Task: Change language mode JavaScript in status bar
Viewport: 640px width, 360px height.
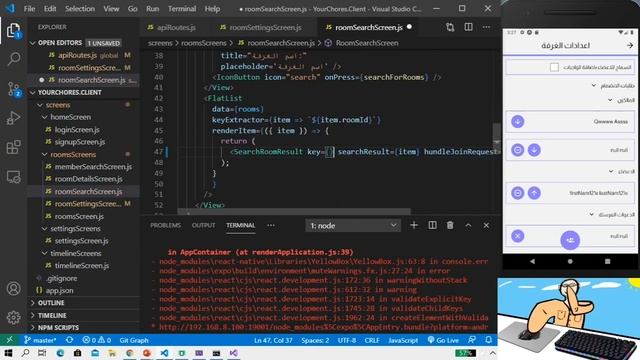Action: [403, 340]
